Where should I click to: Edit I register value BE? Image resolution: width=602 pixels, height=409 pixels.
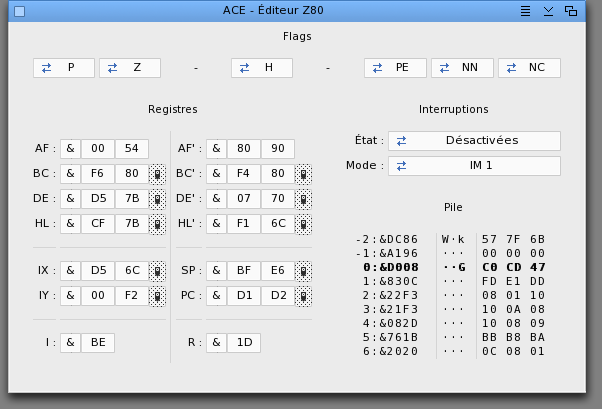[x=98, y=343]
